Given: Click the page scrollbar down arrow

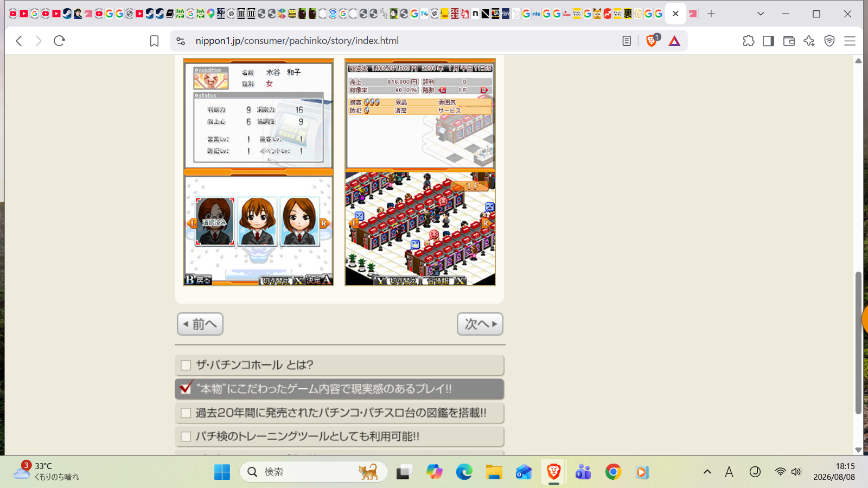Looking at the screenshot, I should pyautogui.click(x=858, y=450).
